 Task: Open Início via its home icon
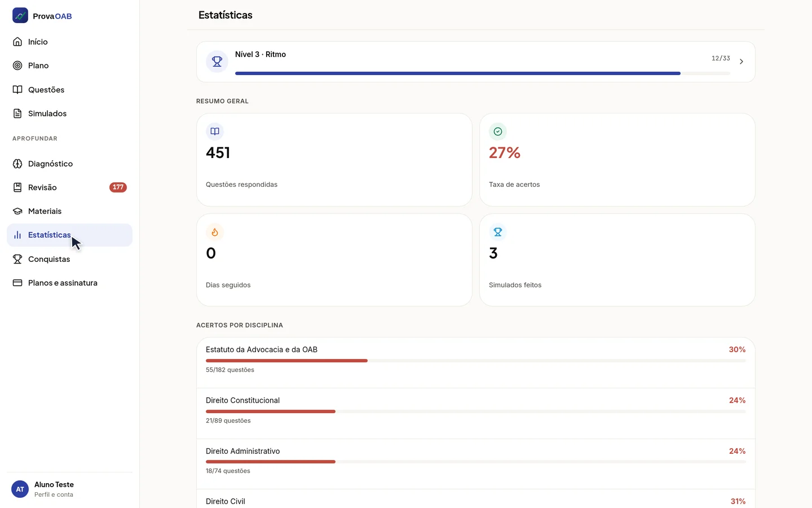click(x=17, y=42)
